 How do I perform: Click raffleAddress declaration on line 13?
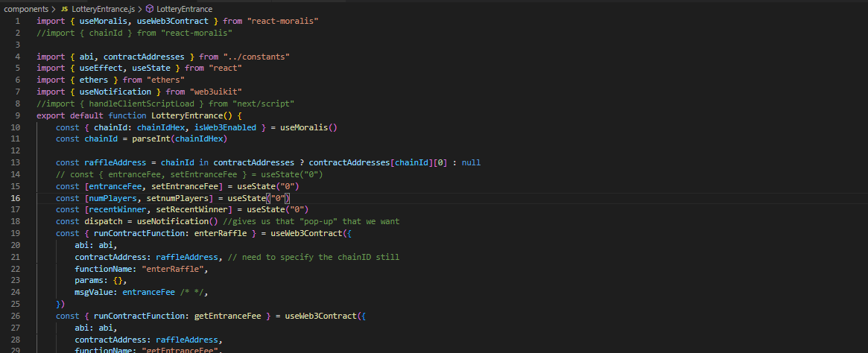point(115,162)
